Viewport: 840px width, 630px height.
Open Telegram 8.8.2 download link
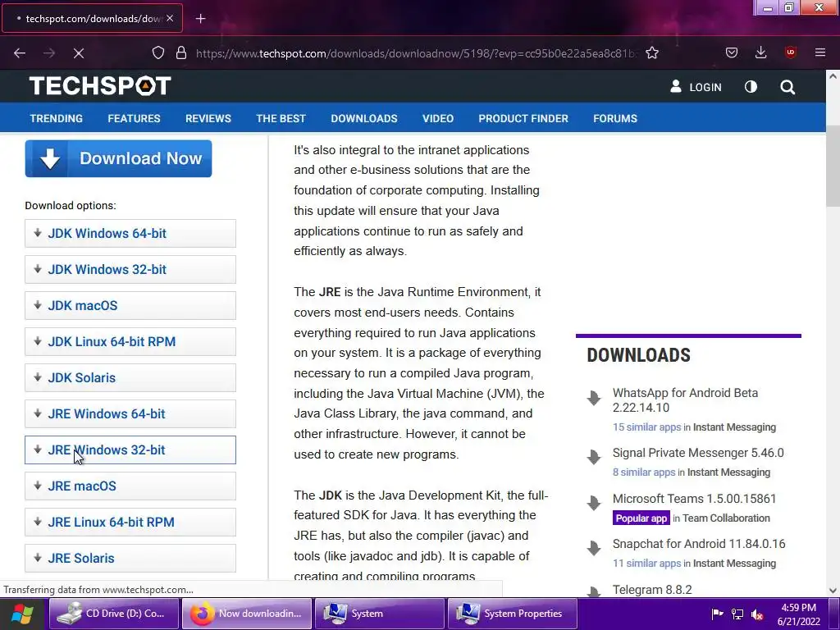click(652, 590)
